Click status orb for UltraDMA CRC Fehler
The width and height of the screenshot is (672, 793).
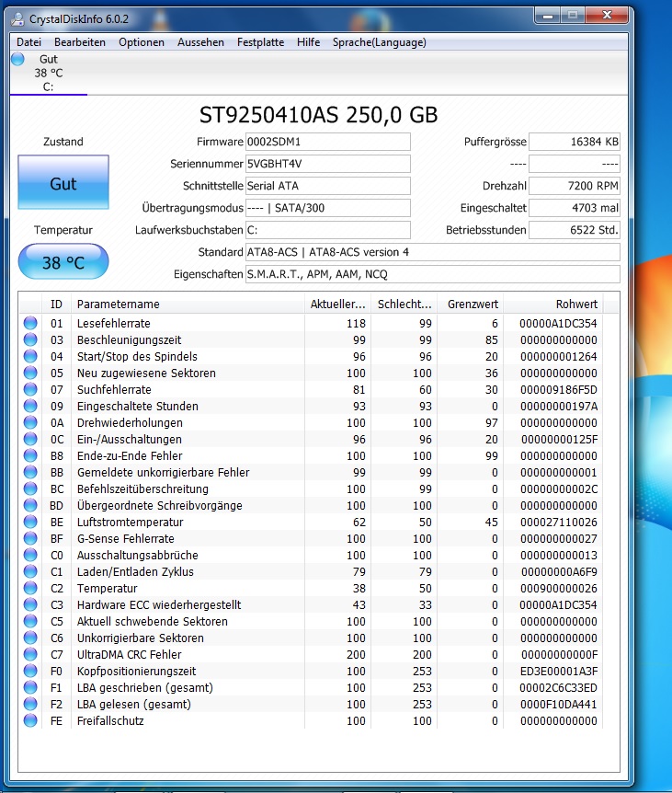[30, 654]
